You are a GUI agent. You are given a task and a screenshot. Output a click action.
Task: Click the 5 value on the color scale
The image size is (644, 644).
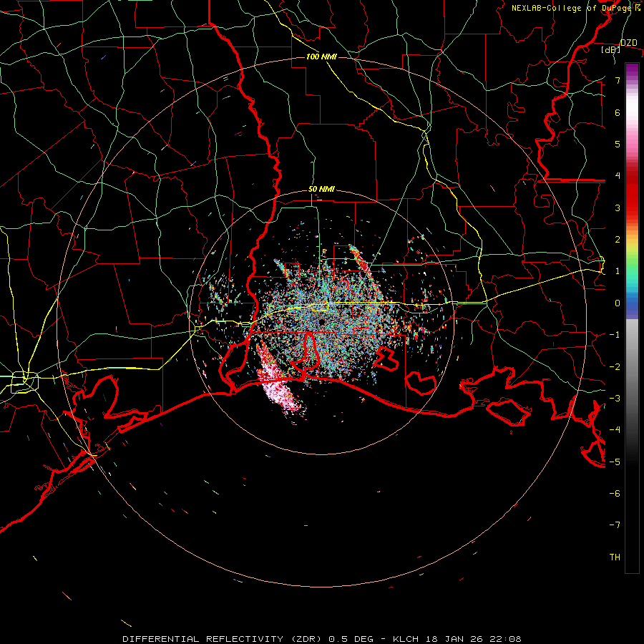pyautogui.click(x=618, y=144)
